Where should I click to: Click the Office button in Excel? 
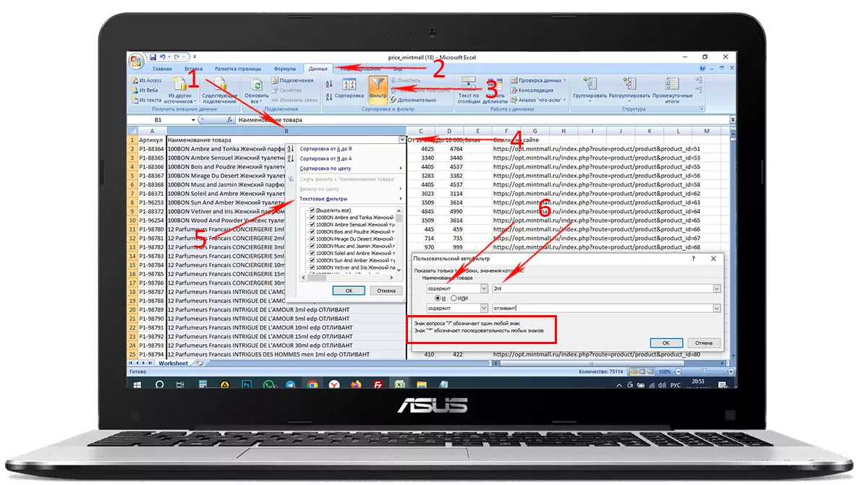pos(136,61)
